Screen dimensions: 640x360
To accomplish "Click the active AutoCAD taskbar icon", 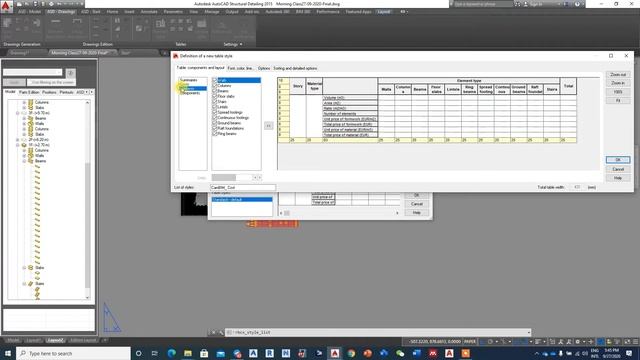I will 335,353.
